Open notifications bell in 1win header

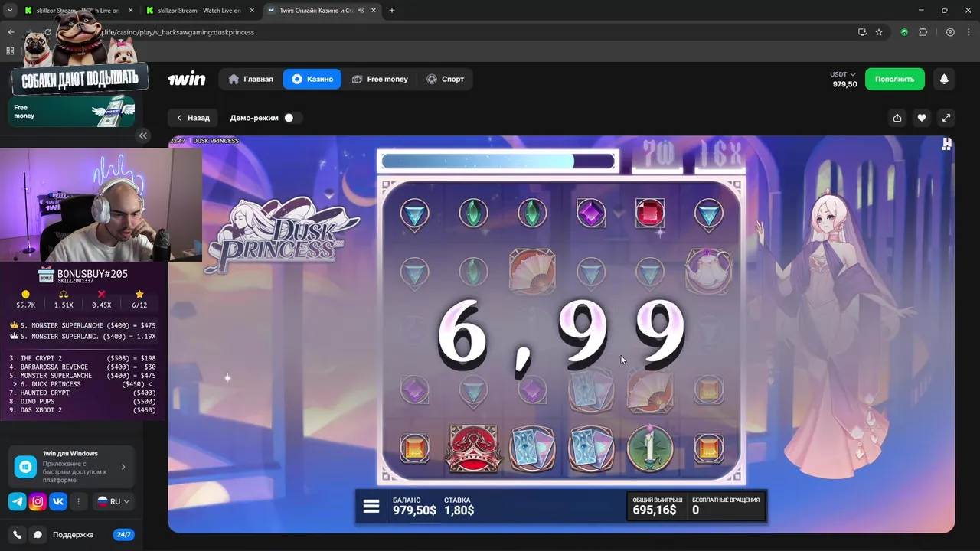(x=944, y=79)
